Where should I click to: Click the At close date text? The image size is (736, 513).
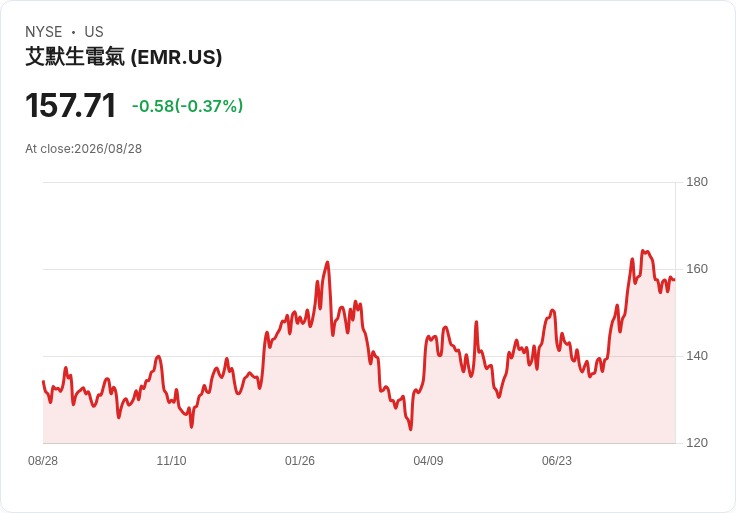[x=84, y=149]
